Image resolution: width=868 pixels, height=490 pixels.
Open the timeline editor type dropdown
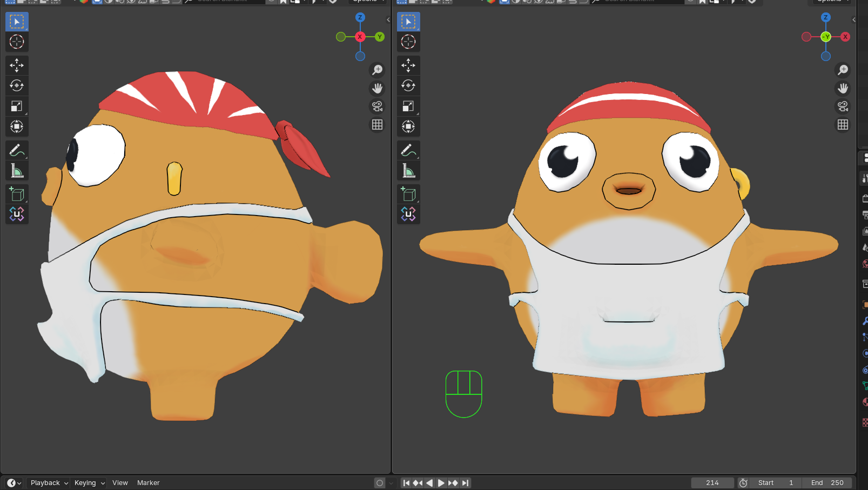14,483
